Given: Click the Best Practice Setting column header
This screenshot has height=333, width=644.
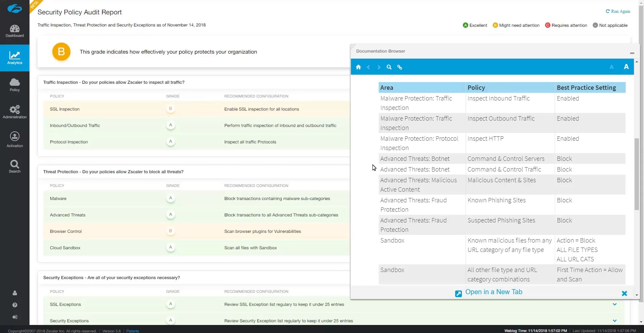Looking at the screenshot, I should point(590,87).
